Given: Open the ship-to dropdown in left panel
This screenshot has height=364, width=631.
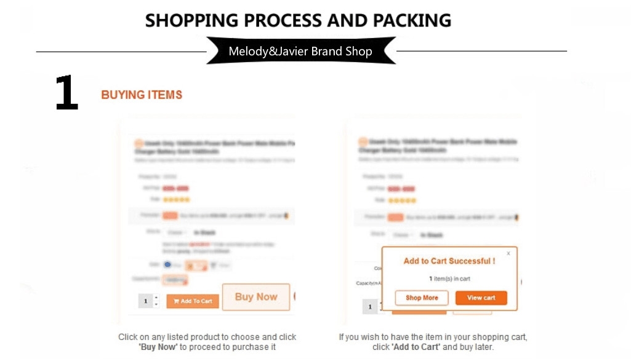Looking at the screenshot, I should click(x=176, y=232).
